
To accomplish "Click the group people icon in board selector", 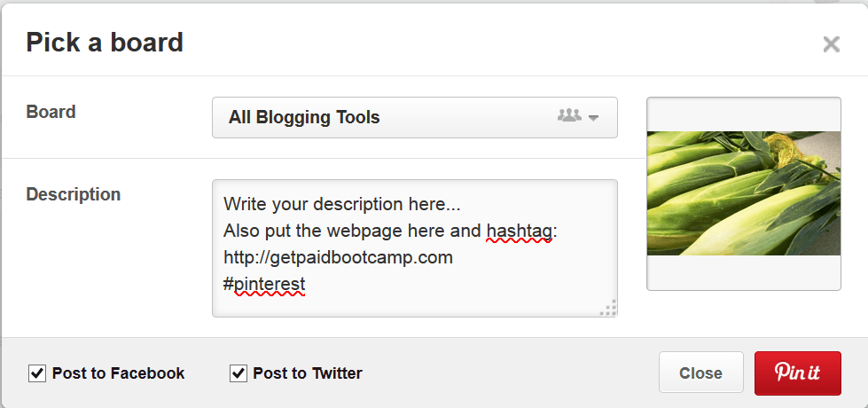I will (568, 116).
